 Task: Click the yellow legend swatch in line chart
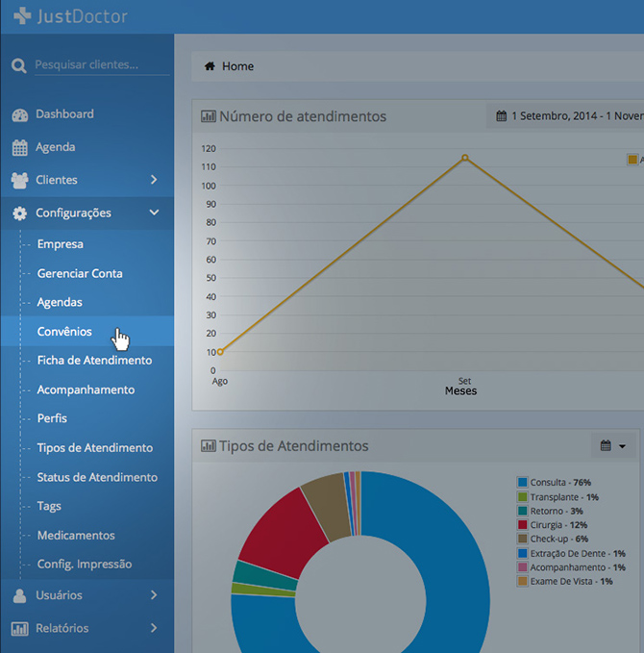632,160
